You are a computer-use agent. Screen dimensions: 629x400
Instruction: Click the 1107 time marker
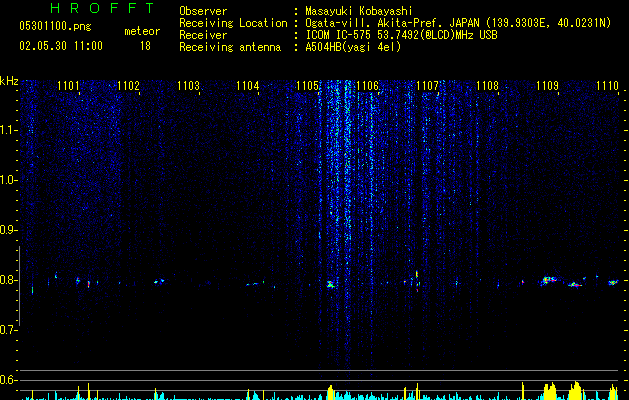tap(428, 86)
